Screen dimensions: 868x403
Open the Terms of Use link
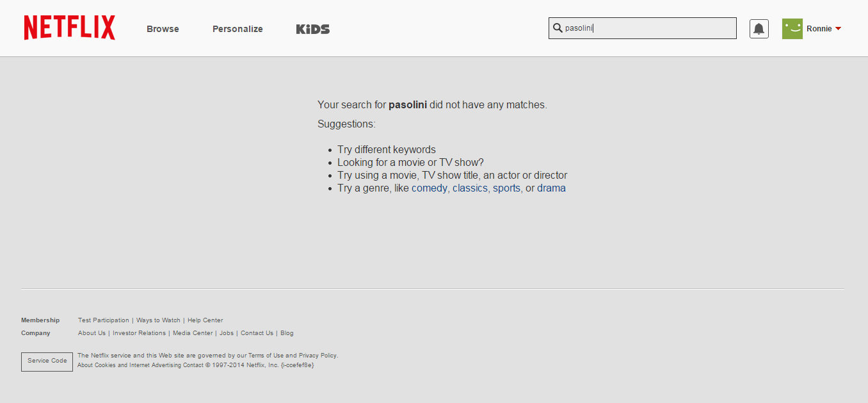[x=266, y=356]
